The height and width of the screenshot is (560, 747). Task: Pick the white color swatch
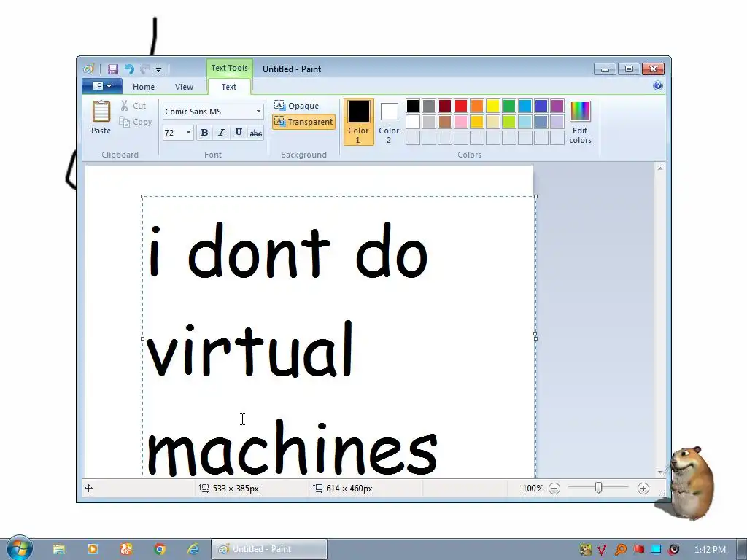[x=413, y=122]
